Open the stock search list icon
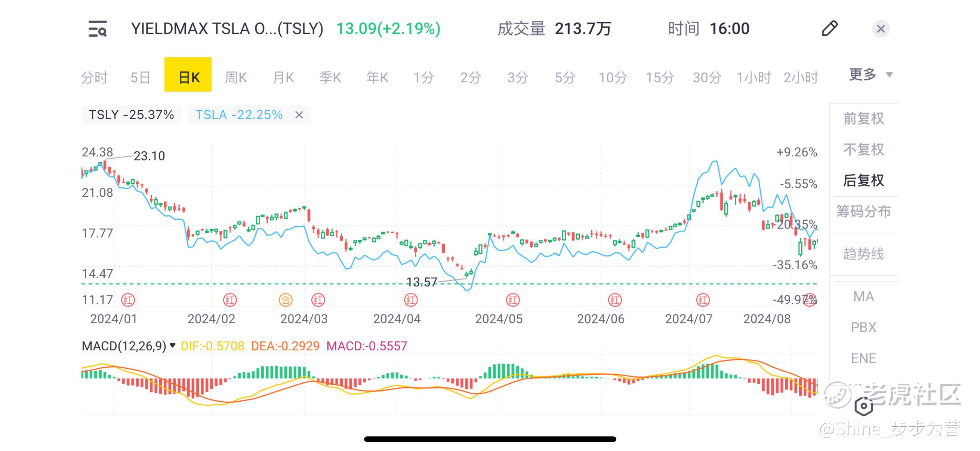The height and width of the screenshot is (451, 980). coord(98,29)
